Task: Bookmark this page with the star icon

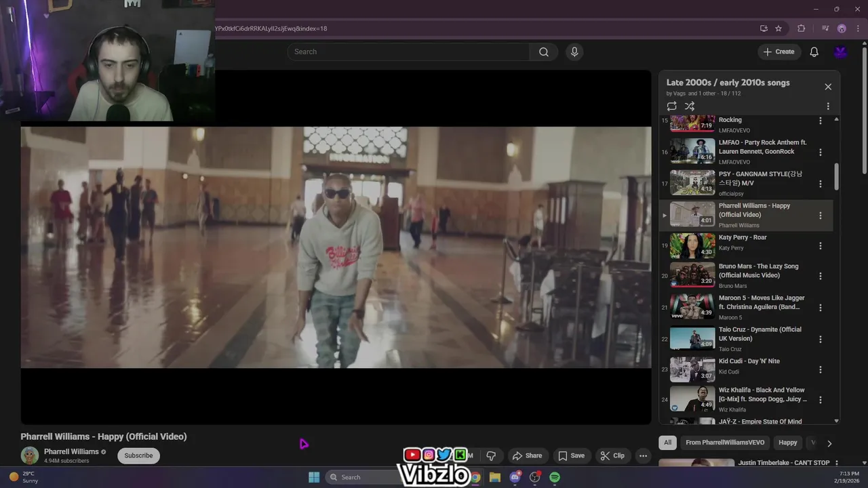Action: 778,28
